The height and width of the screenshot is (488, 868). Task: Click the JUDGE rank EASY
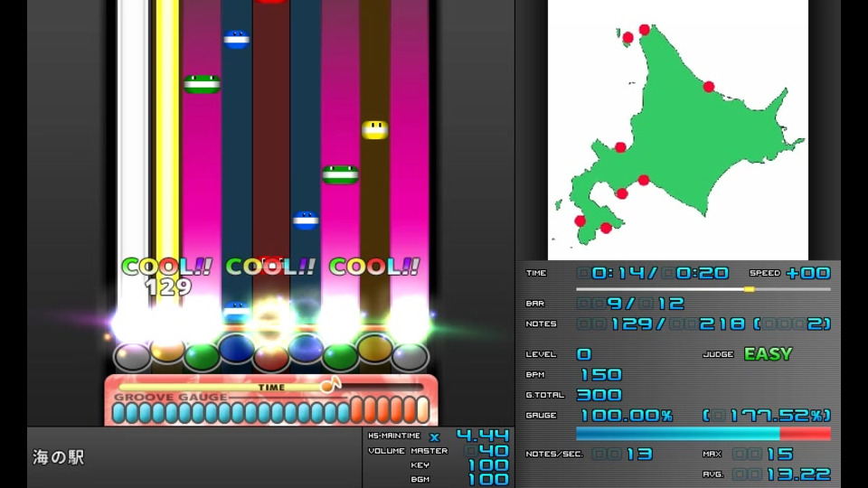(768, 354)
